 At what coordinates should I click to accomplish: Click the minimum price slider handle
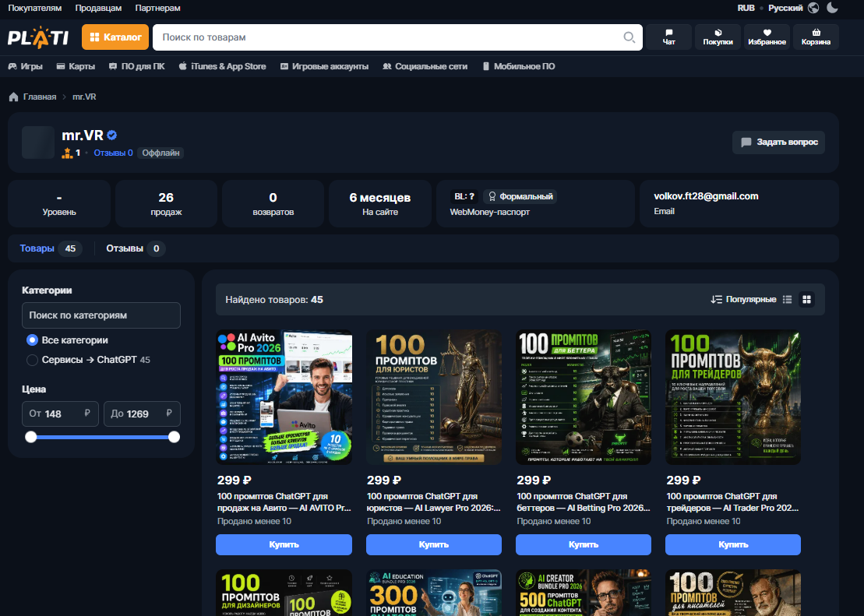[31, 437]
